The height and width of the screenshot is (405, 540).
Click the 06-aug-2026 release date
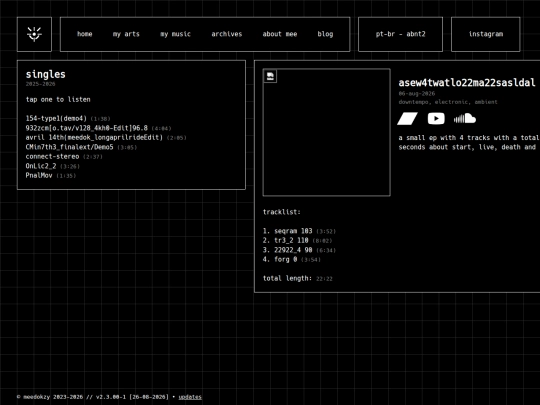point(417,93)
